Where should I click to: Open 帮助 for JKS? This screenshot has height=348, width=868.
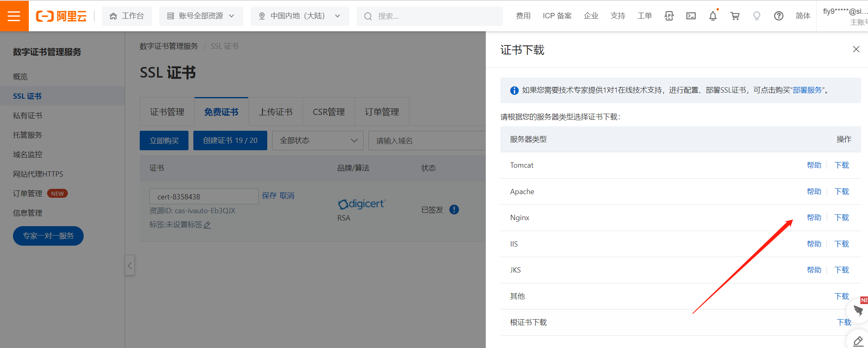tap(814, 270)
